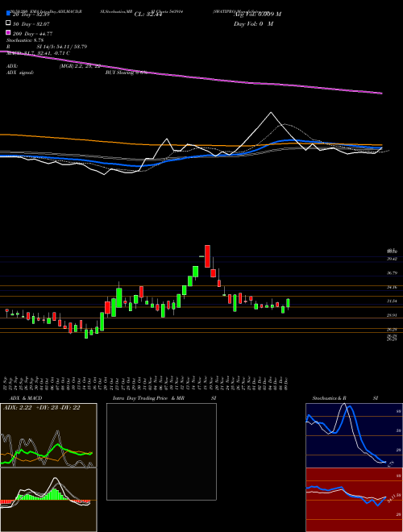403x532 pixels.
Task: Click the 'Avg Vol: 0.009 M' label
Action: [x=257, y=15]
